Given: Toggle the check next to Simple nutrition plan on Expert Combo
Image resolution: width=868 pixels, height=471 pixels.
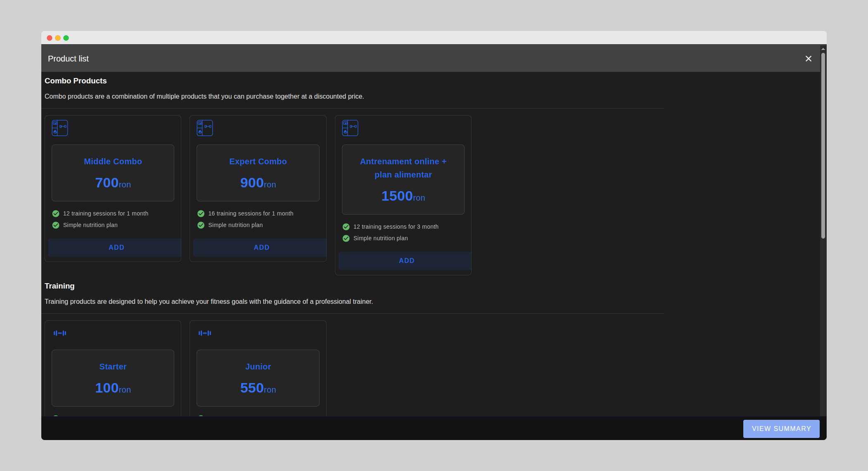Looking at the screenshot, I should coord(201,225).
